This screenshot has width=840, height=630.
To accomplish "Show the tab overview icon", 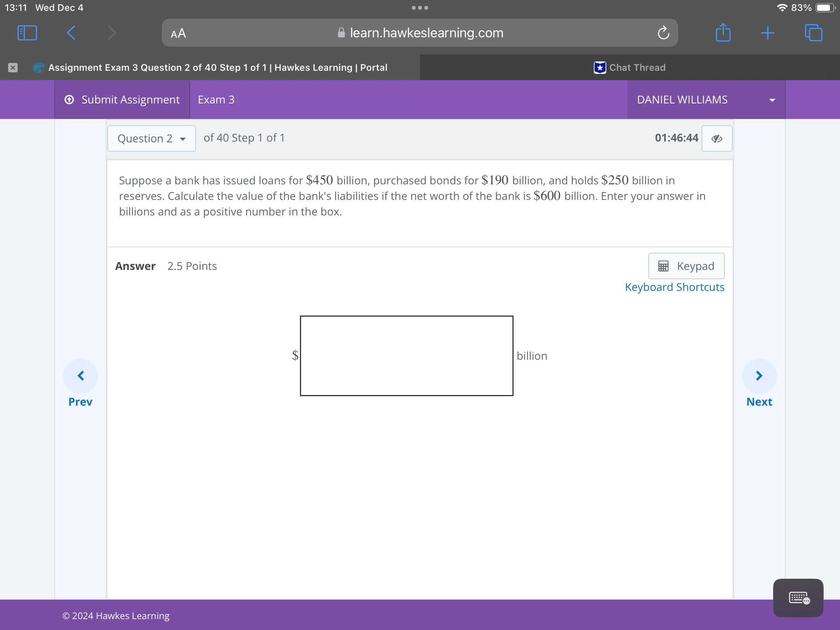I will pos(814,33).
